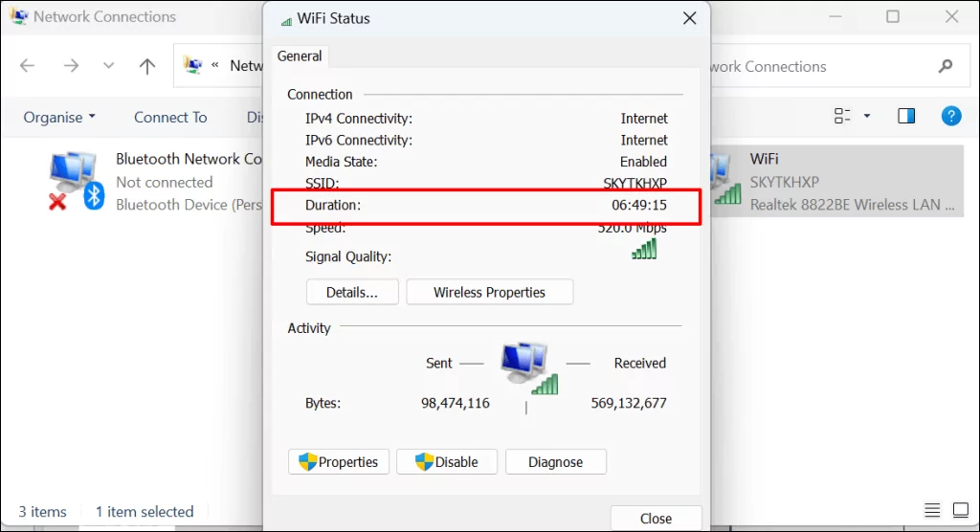Screen dimensions: 980x532
Task: Open the Help question mark icon
Action: 950,116
